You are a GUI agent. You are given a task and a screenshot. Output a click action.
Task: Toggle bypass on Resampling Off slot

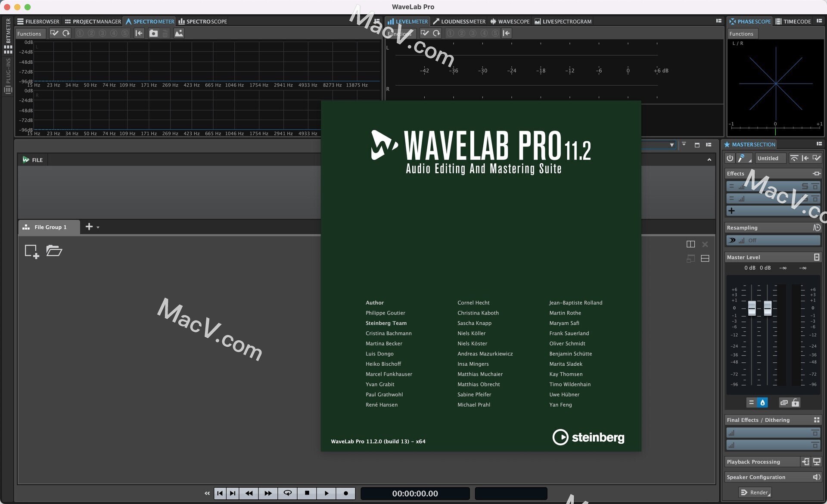click(732, 240)
